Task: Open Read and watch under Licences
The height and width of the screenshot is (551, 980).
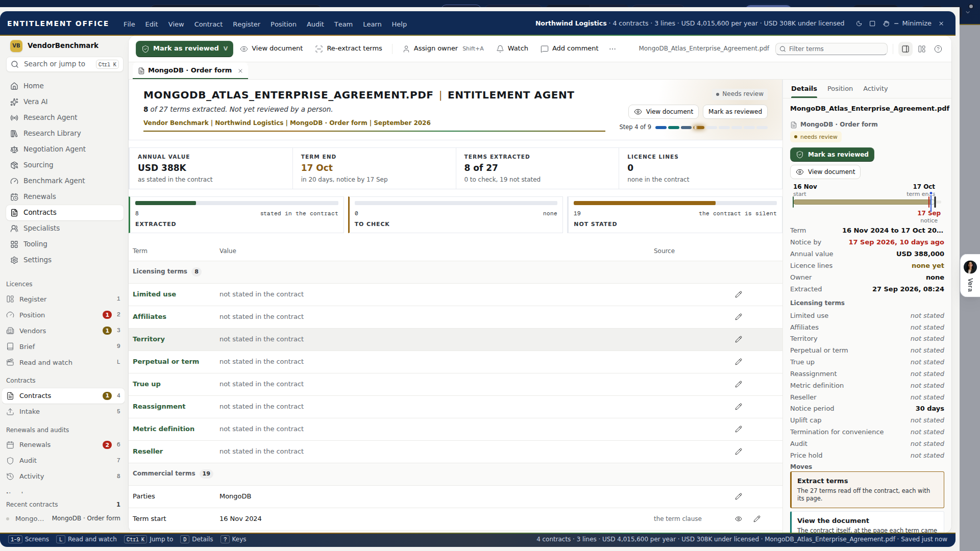Action: click(63, 362)
